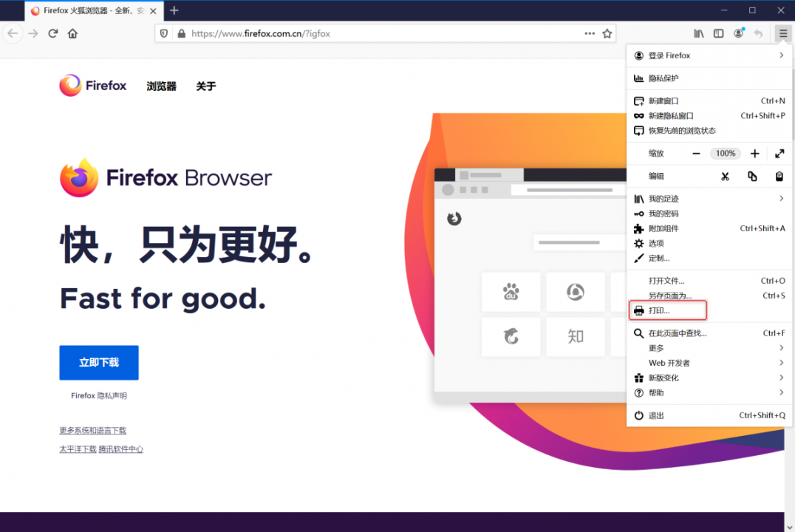Select 打印... menu item
Image resolution: width=795 pixels, height=532 pixels.
pyautogui.click(x=709, y=310)
